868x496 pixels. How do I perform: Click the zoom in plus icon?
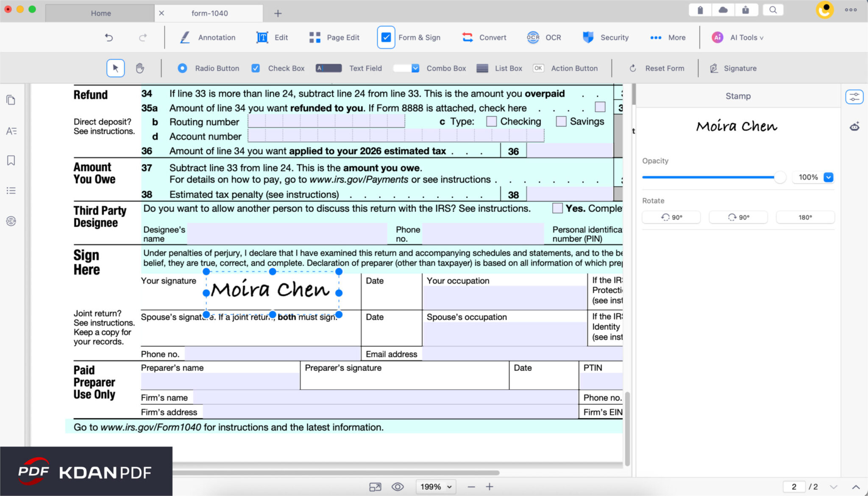[x=490, y=487]
